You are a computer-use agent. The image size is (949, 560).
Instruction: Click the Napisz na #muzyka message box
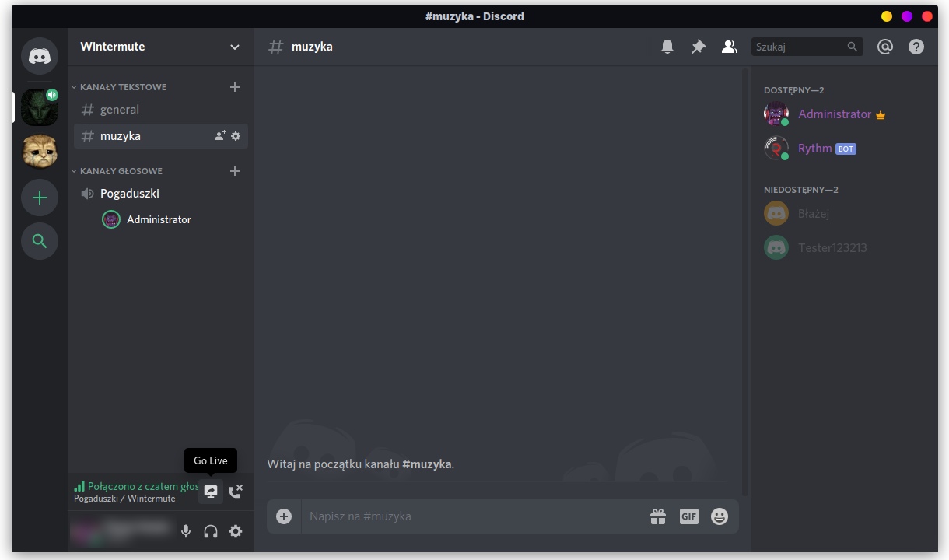tap(474, 516)
